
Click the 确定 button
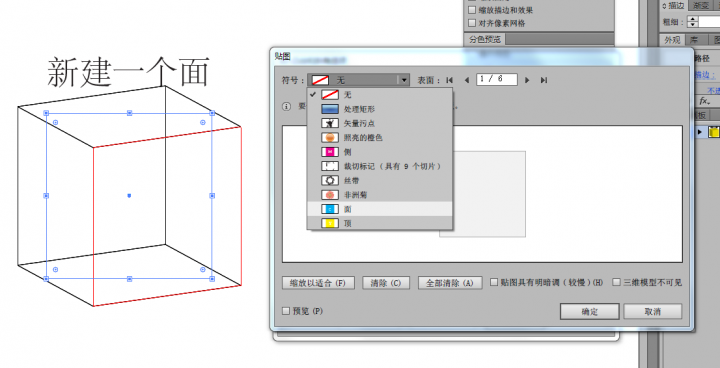click(x=590, y=311)
